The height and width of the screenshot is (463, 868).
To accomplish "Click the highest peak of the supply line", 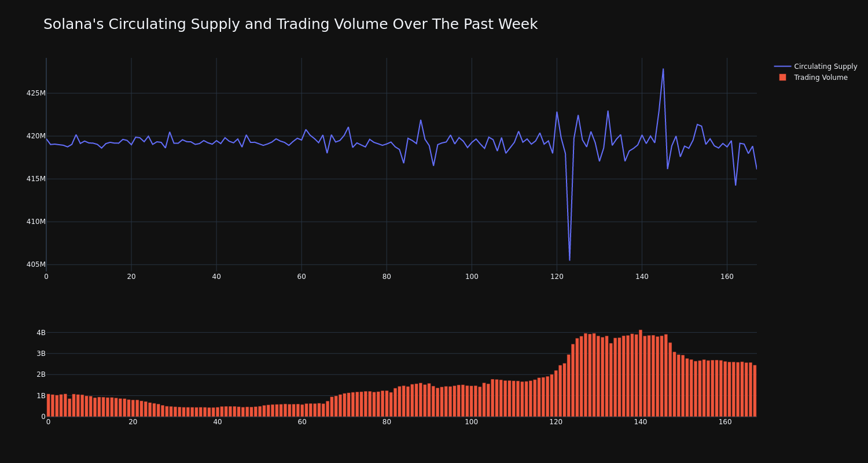I will tap(663, 69).
